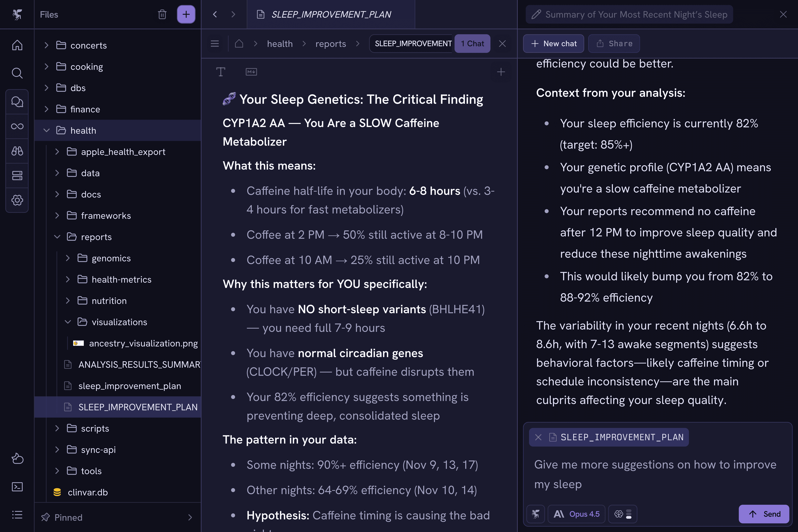Switch to markdown source view icon

click(x=251, y=71)
